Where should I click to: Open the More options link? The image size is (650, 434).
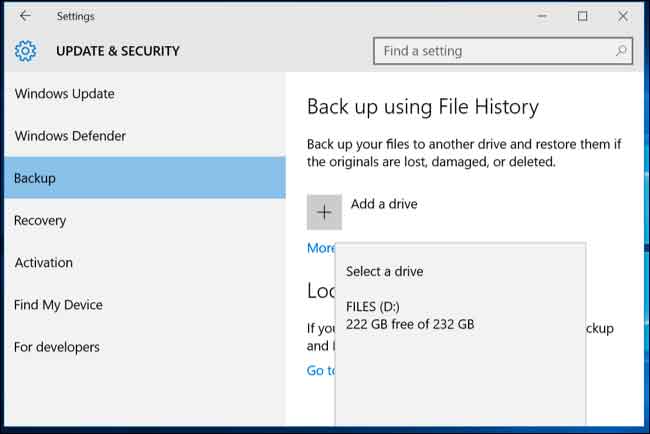(321, 248)
